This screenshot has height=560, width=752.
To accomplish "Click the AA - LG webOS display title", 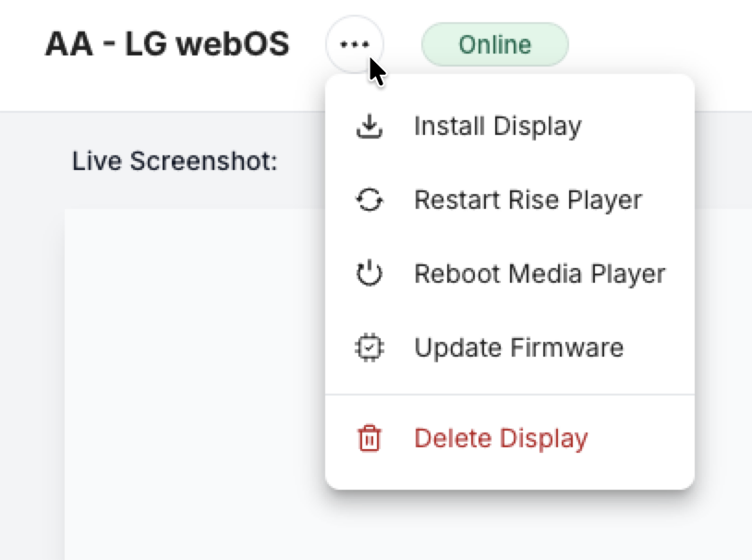I will point(167,44).
